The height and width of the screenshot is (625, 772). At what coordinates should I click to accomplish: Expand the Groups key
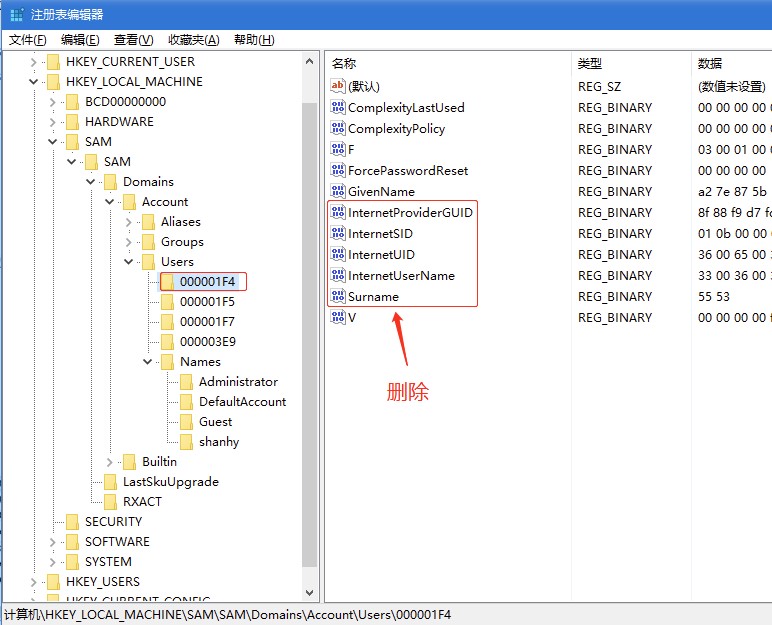pyautogui.click(x=129, y=242)
